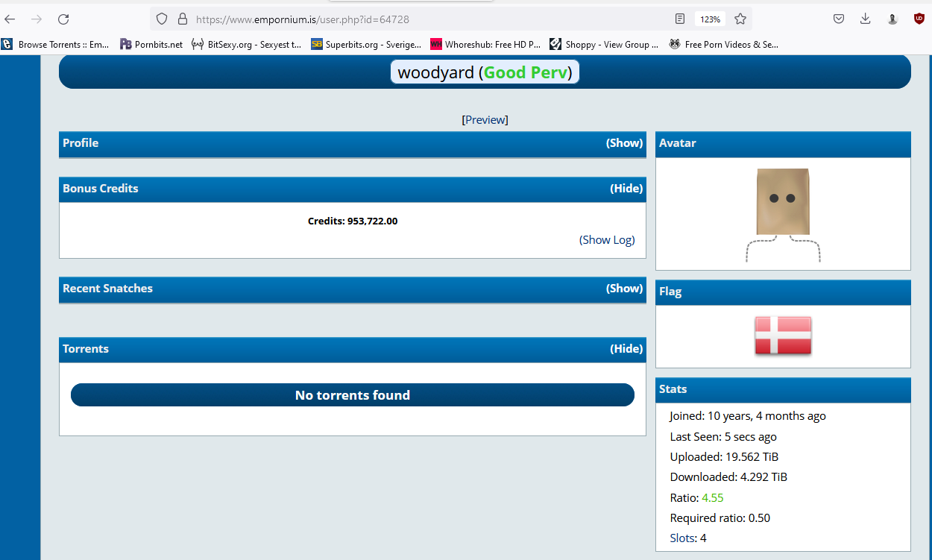Collapse Bonus Credits section with Hide

(626, 189)
